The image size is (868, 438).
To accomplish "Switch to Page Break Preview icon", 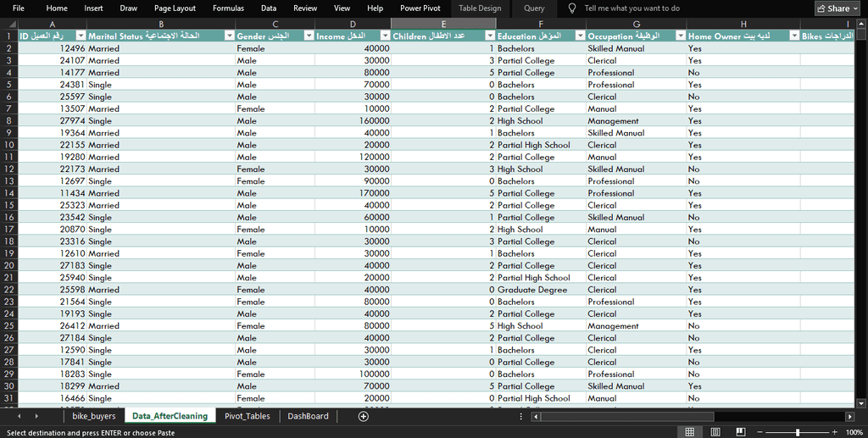I will (741, 432).
